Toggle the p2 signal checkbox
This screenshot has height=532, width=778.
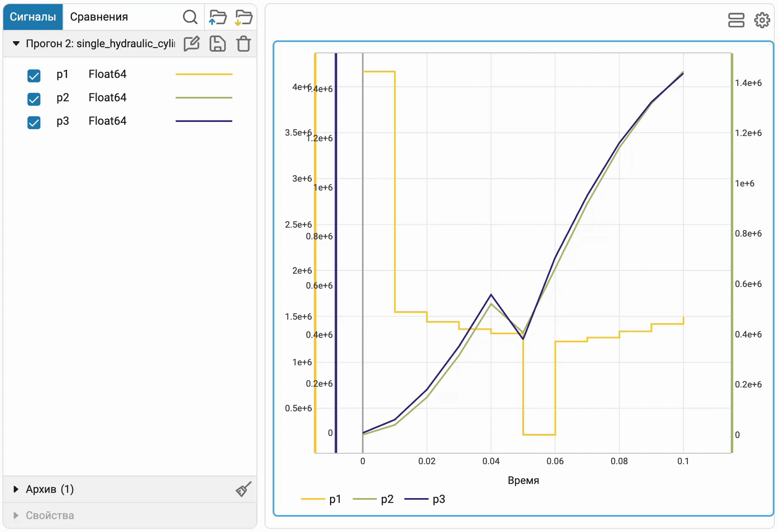coord(34,99)
